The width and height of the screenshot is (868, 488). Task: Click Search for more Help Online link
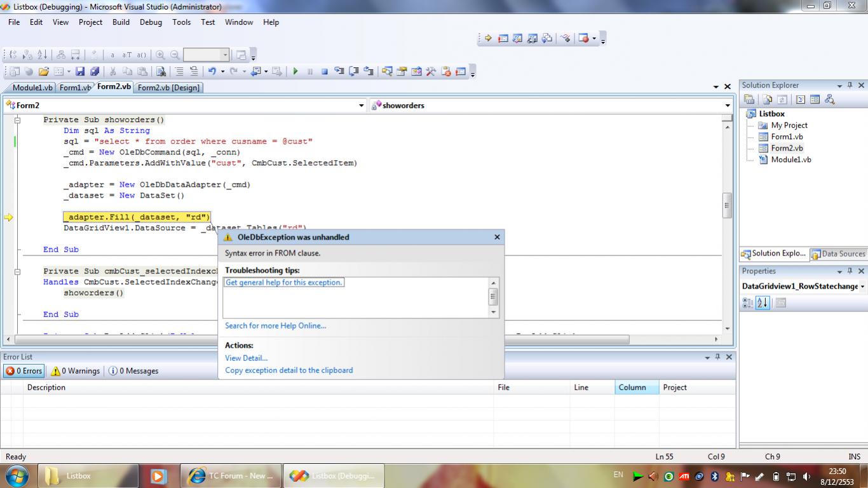(275, 325)
